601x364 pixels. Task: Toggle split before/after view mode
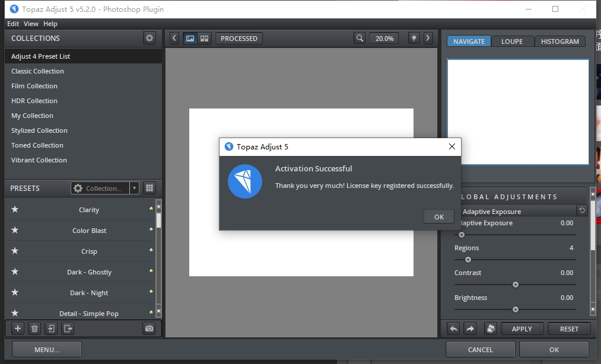(x=204, y=39)
